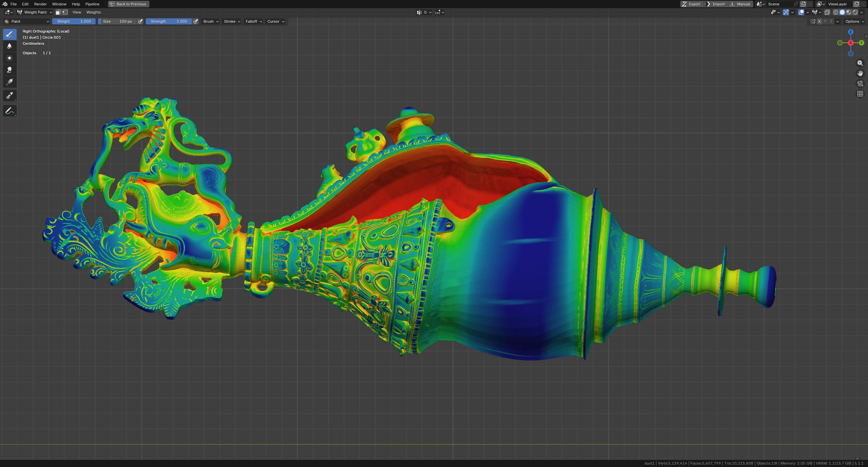This screenshot has height=467, width=868.
Task: Toggle show gizmos button
Action: pyautogui.click(x=786, y=12)
